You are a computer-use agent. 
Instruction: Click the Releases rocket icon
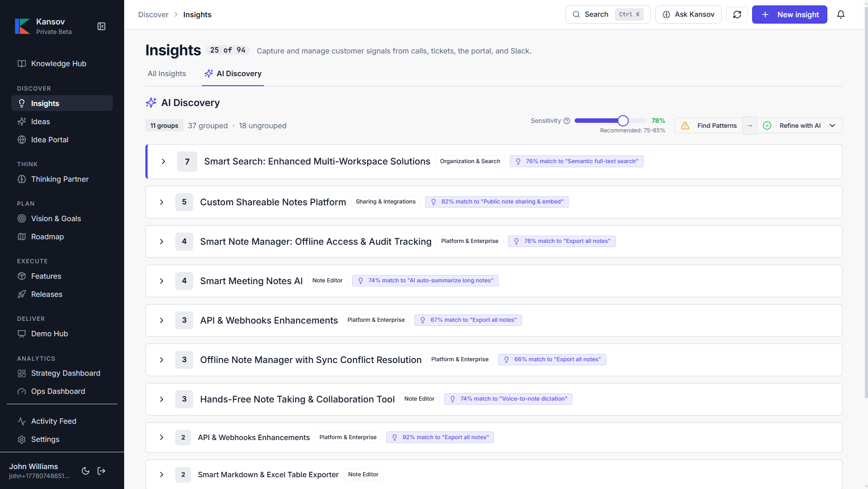21,294
